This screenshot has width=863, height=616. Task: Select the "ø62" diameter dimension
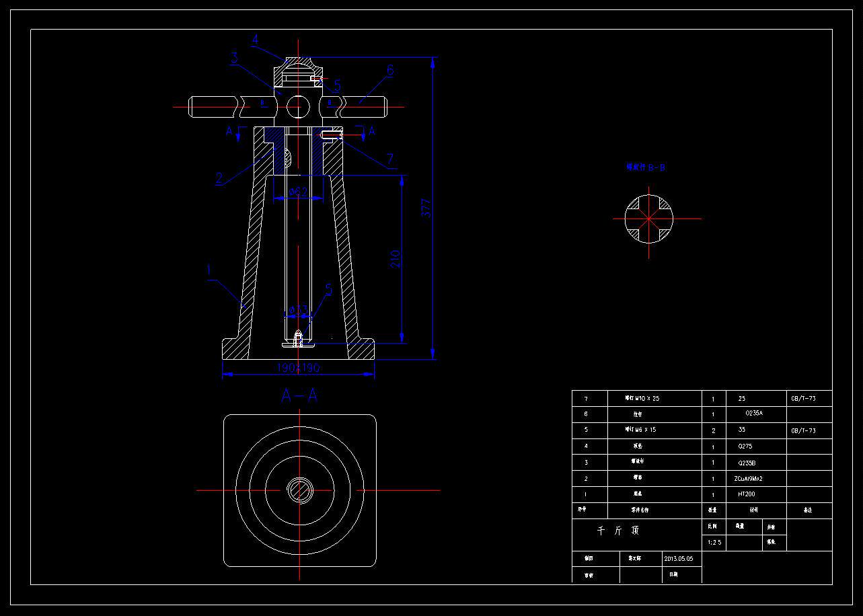(x=298, y=192)
